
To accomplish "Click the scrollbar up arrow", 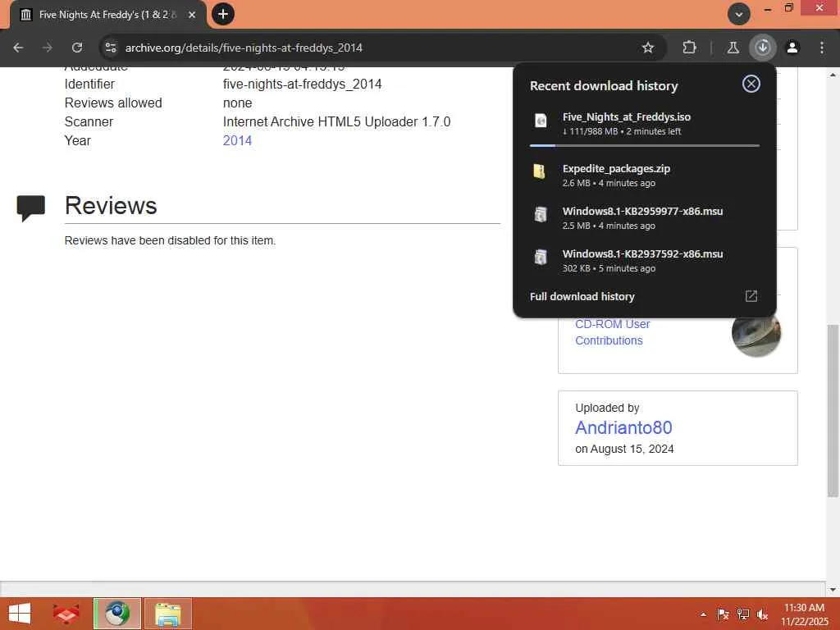I will click(x=833, y=75).
